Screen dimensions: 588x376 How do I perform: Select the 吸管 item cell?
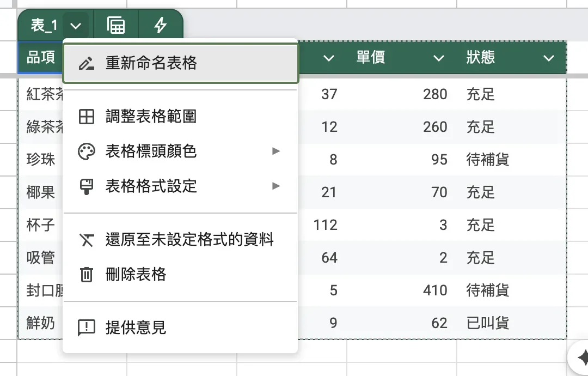pyautogui.click(x=40, y=257)
